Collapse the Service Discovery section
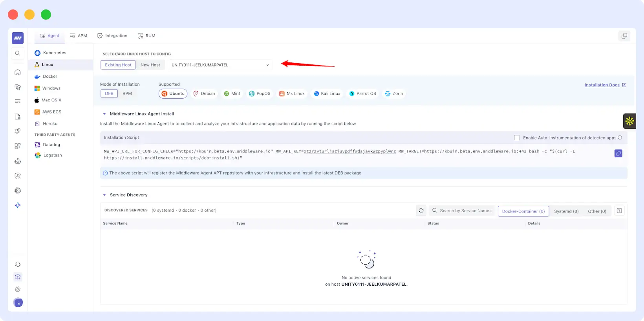 tap(104, 195)
